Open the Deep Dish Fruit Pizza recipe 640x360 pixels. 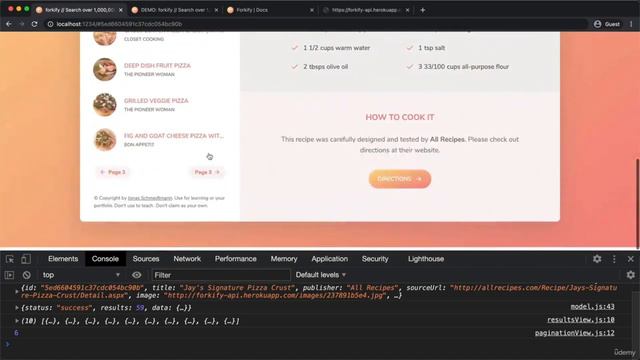click(x=157, y=65)
